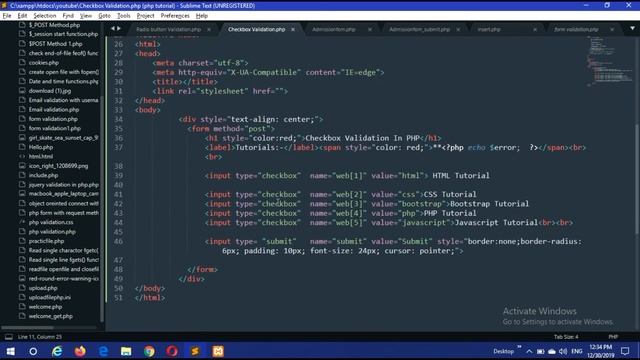The image size is (640, 360).
Task: Click the volume icon in system tray
Action: click(563, 351)
